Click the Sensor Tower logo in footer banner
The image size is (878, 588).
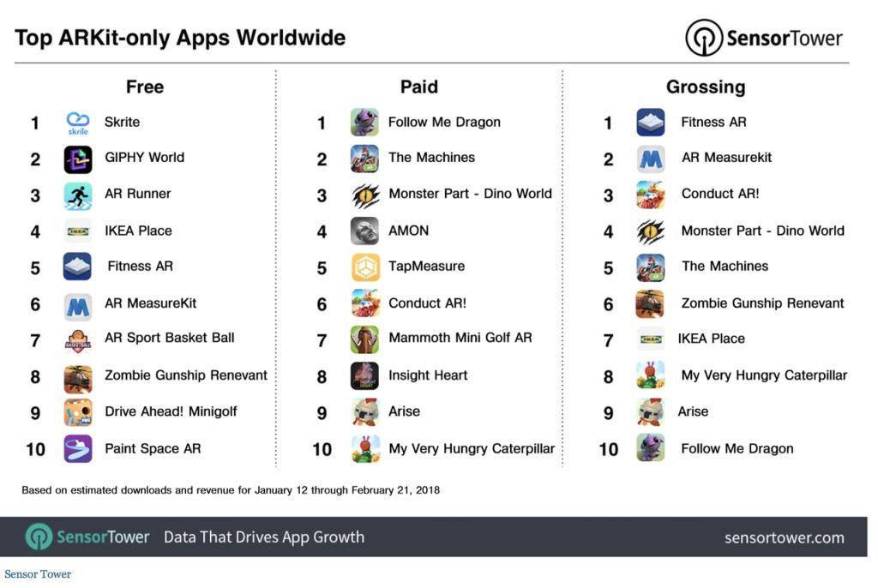[x=87, y=537]
